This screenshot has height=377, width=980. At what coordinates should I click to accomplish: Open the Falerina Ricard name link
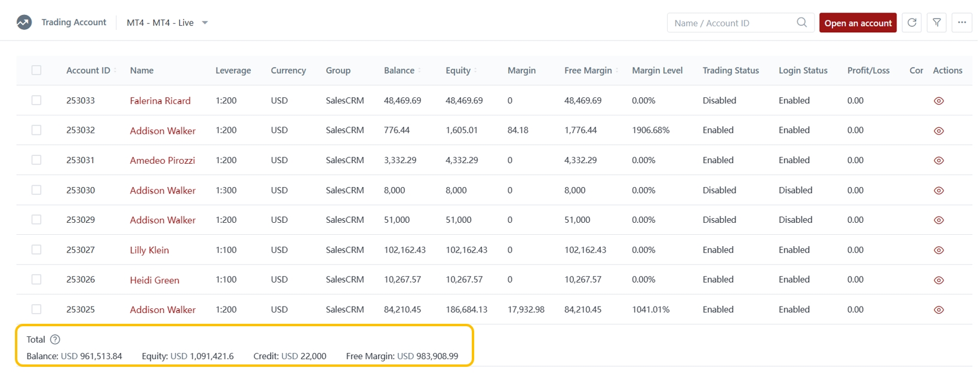(160, 101)
